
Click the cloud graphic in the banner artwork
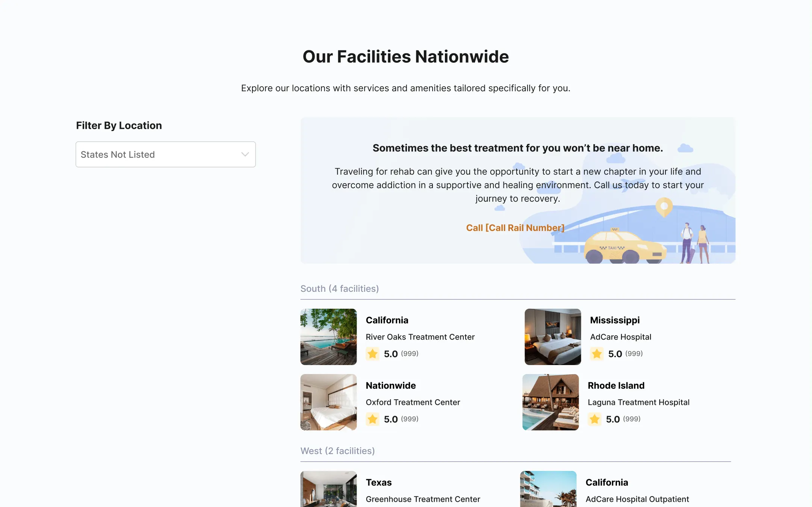click(685, 147)
